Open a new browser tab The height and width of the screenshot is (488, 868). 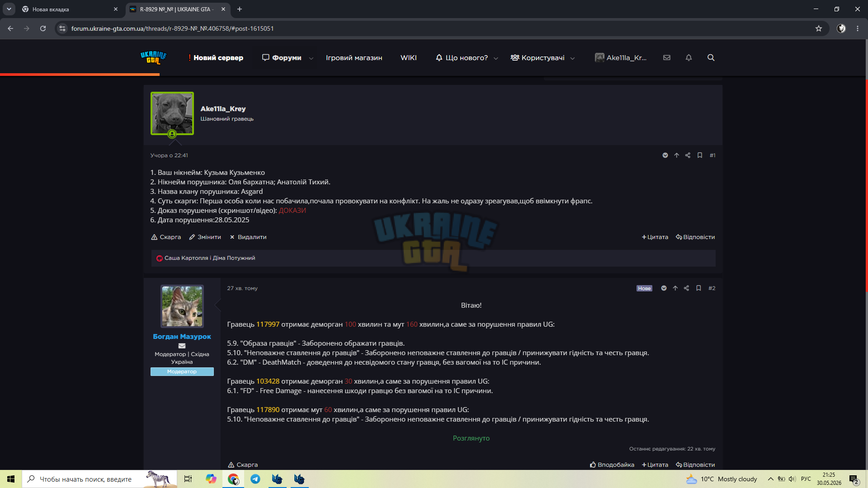[240, 9]
